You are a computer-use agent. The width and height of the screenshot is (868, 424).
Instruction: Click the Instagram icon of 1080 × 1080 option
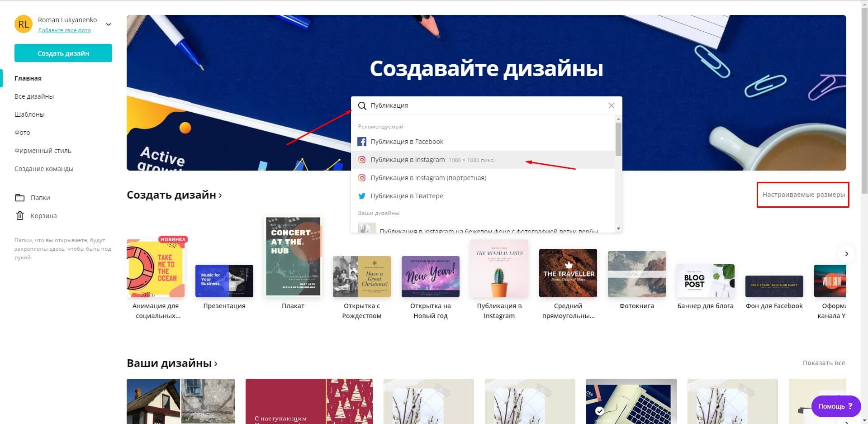362,160
